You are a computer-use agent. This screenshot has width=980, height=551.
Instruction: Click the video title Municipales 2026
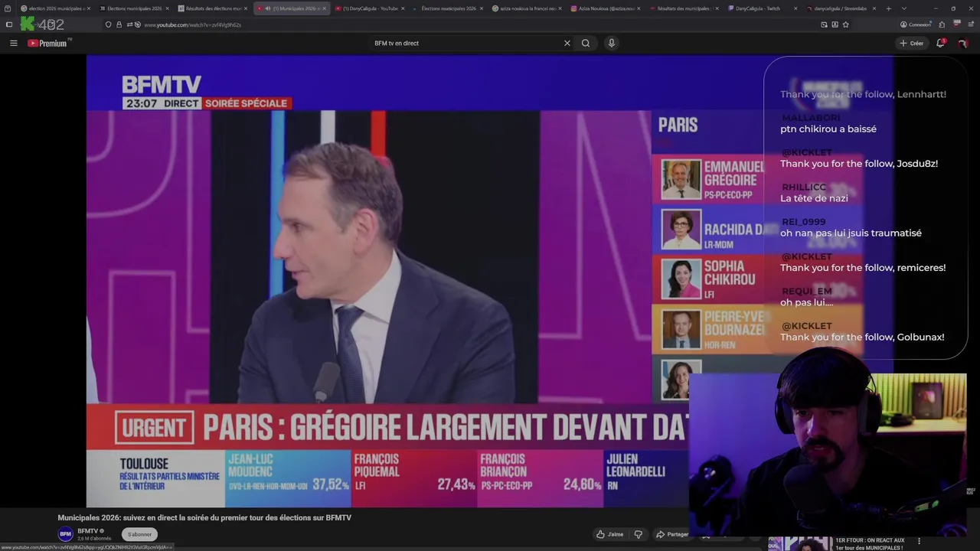coord(204,518)
